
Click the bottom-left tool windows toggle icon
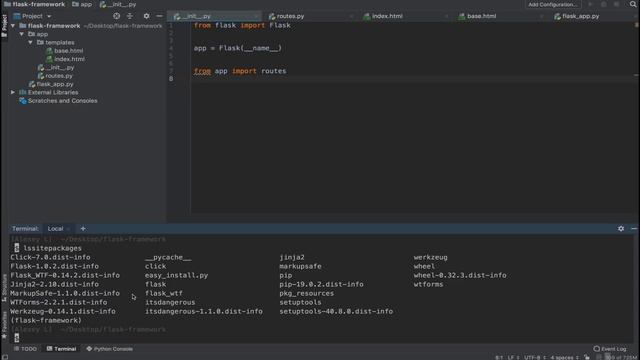coord(4,357)
